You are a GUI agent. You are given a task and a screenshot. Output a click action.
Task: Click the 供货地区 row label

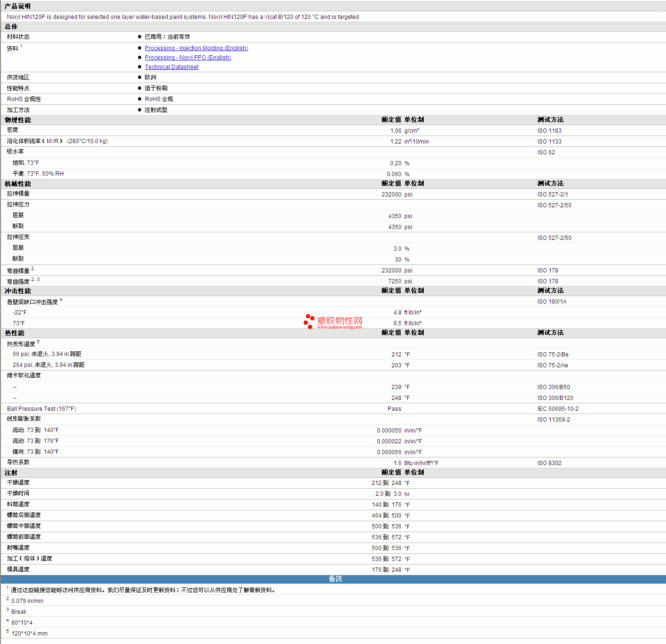pos(18,77)
